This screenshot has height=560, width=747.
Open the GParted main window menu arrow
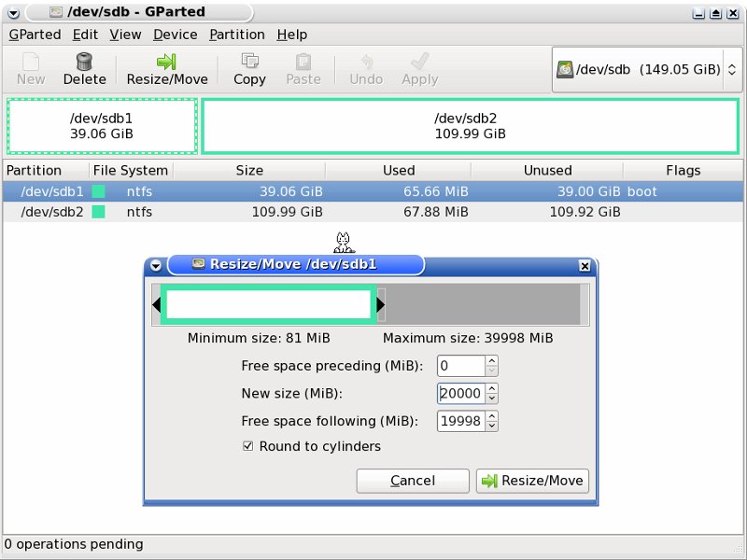[13, 13]
